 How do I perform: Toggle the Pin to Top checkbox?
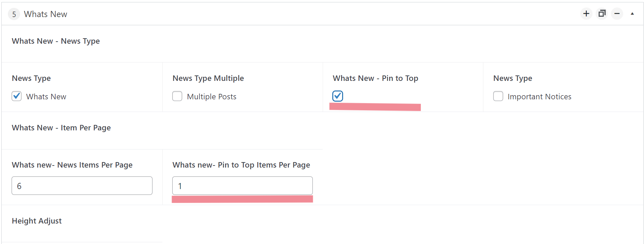pyautogui.click(x=338, y=96)
